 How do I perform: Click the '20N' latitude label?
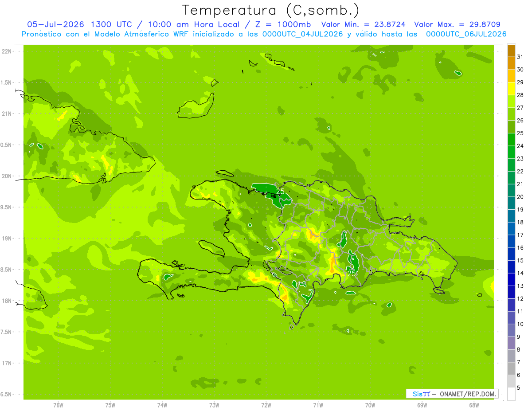pos(8,176)
